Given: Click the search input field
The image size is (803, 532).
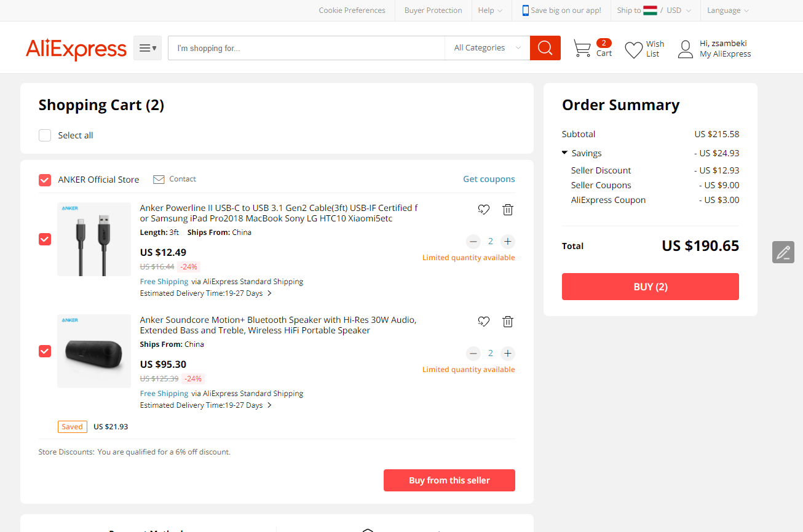Looking at the screenshot, I should [306, 48].
